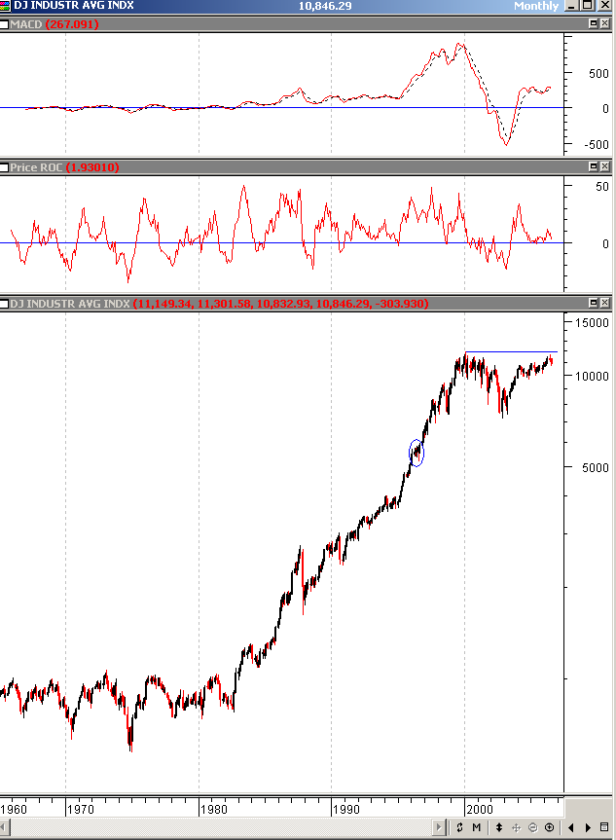Close the DJ INDUSTR AVG INDX price panel
This screenshot has height=840, width=616.
point(604,303)
